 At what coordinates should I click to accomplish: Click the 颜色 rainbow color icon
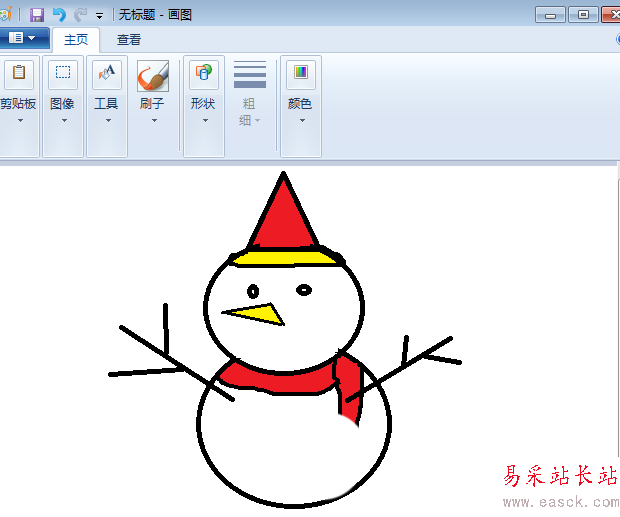coord(301,74)
